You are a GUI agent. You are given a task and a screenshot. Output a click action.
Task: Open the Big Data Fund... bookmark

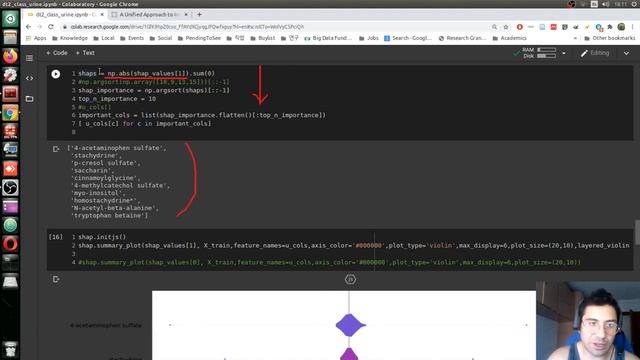(x=328, y=38)
